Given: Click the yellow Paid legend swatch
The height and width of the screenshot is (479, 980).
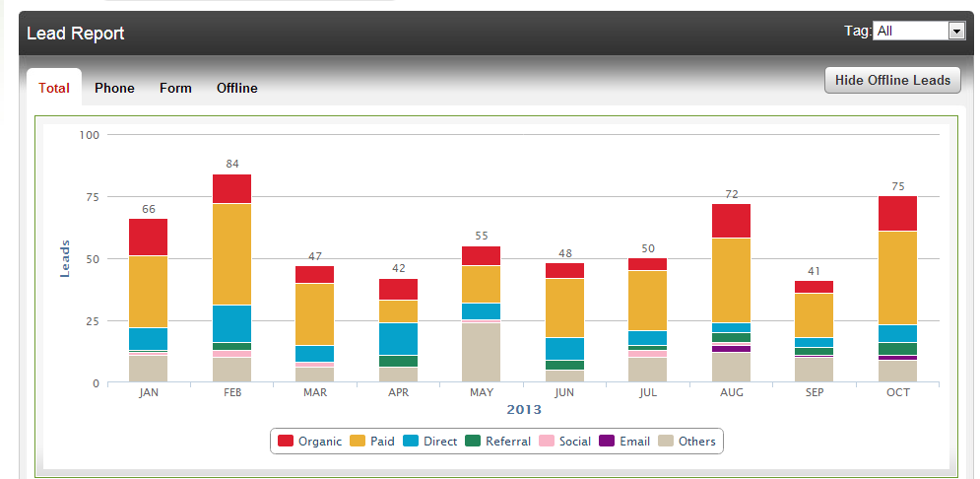Looking at the screenshot, I should click(x=358, y=441).
